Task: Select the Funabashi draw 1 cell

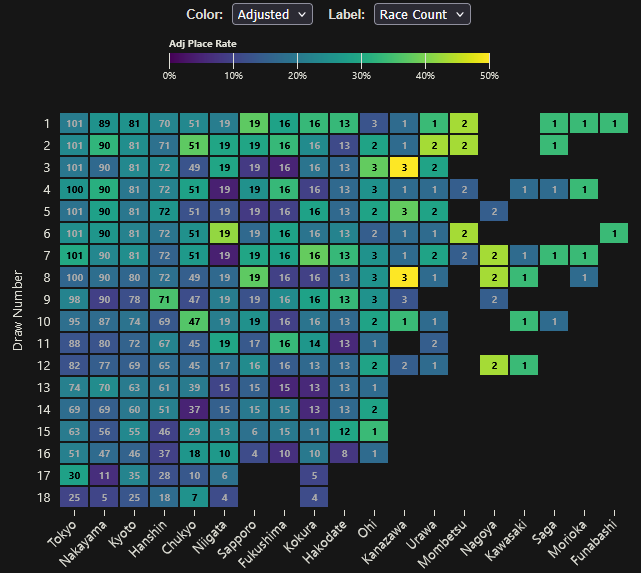Action: 614,123
